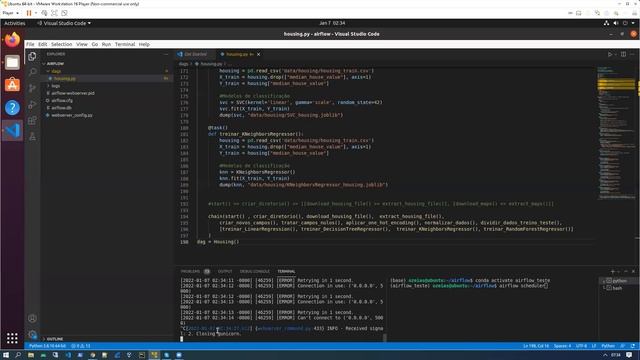The image size is (640, 360).
Task: Click errors and warnings count in status bar
Action: point(81,346)
